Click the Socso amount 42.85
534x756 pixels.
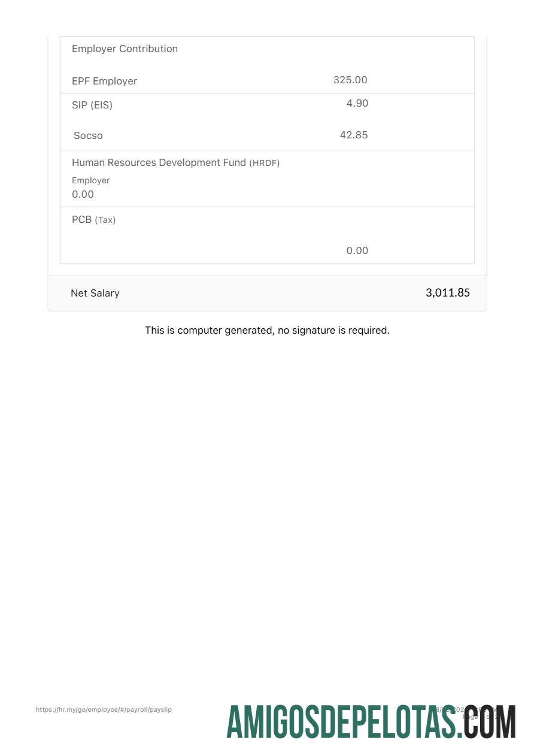click(353, 135)
